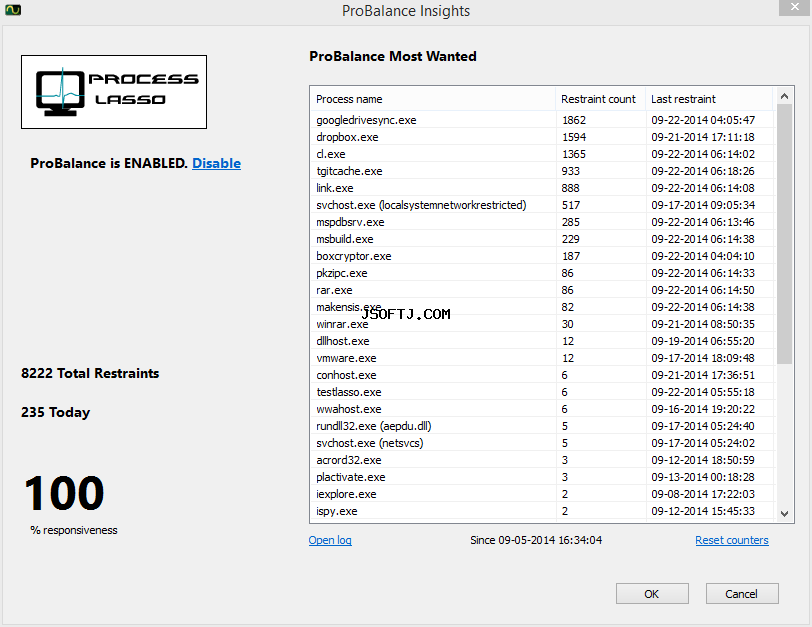
Task: Click restraint count 1594
Action: point(574,137)
